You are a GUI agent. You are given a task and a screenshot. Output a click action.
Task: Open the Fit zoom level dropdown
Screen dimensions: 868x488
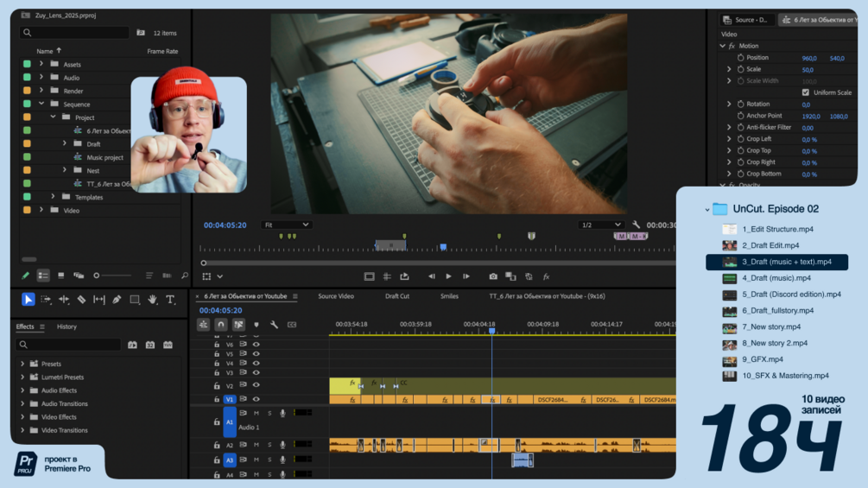pyautogui.click(x=286, y=225)
